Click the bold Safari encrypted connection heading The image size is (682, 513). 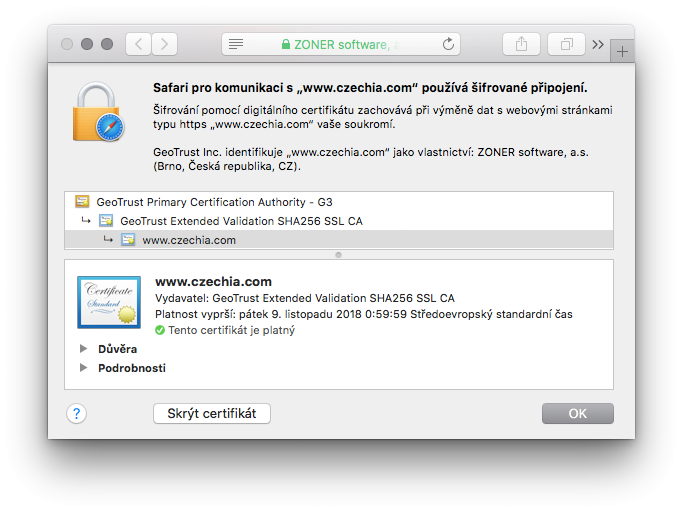370,88
